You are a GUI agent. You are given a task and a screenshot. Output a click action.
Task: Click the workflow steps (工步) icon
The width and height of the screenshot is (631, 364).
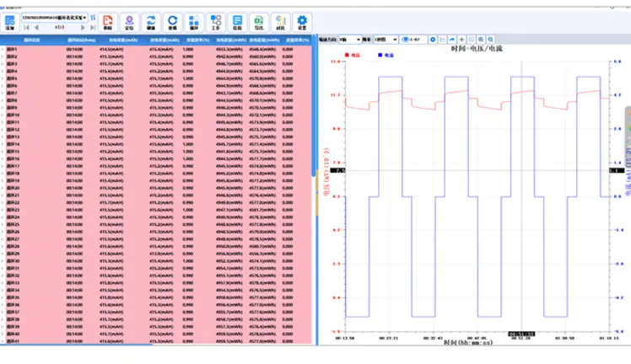pyautogui.click(x=216, y=22)
